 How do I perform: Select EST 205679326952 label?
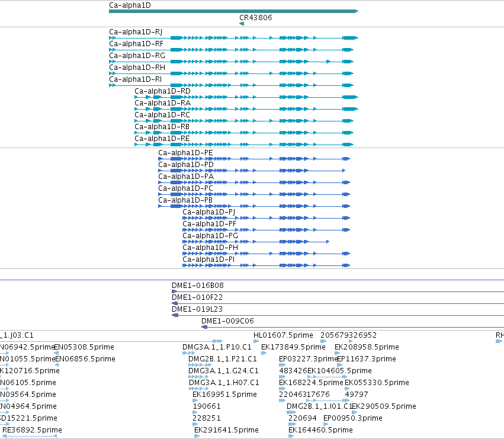[348, 335]
